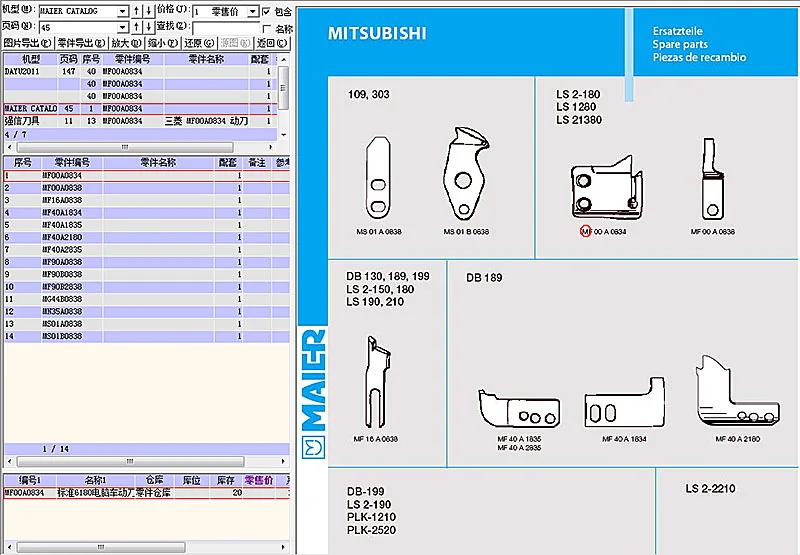The width and height of the screenshot is (800, 555).
Task: Select MS01B0838 row in parts list
Action: [x=146, y=336]
